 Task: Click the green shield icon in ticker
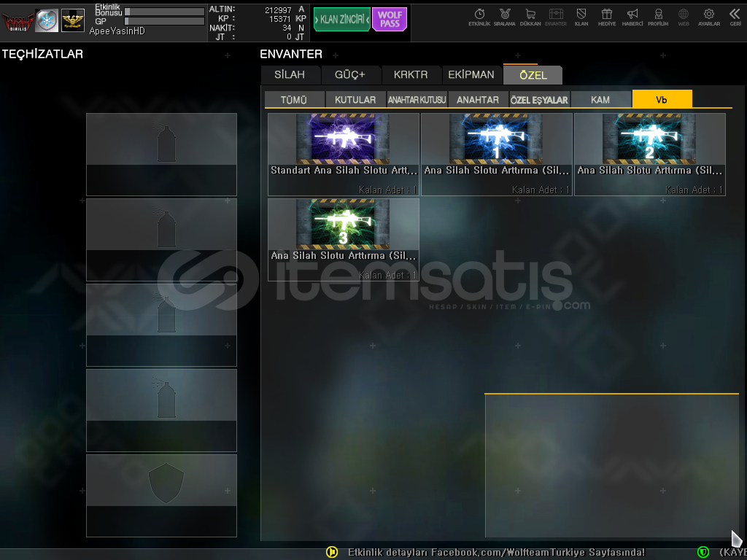tap(703, 552)
